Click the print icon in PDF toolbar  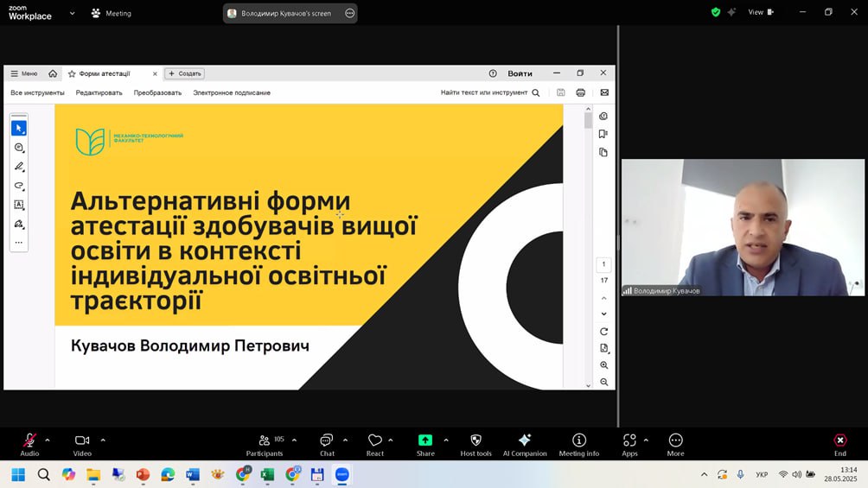(x=581, y=92)
